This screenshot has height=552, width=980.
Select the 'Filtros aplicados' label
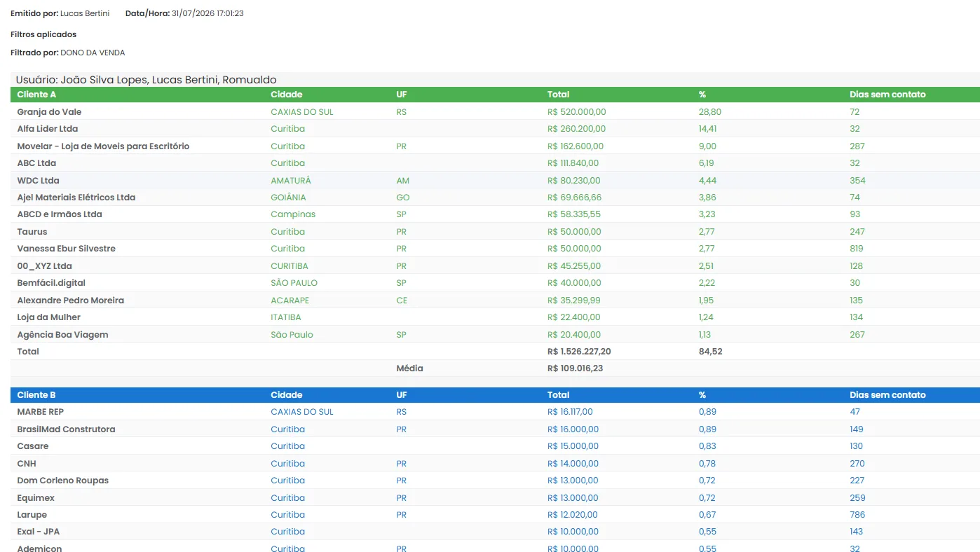coord(43,34)
